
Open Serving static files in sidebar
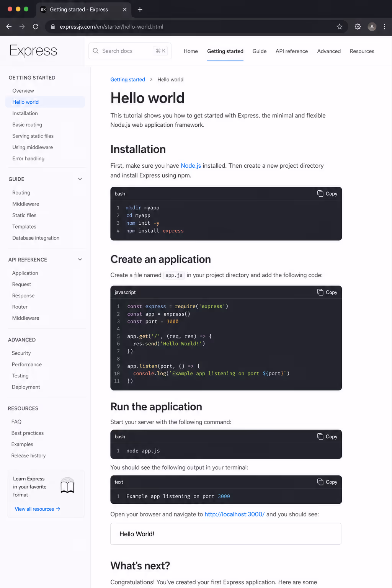pos(33,136)
